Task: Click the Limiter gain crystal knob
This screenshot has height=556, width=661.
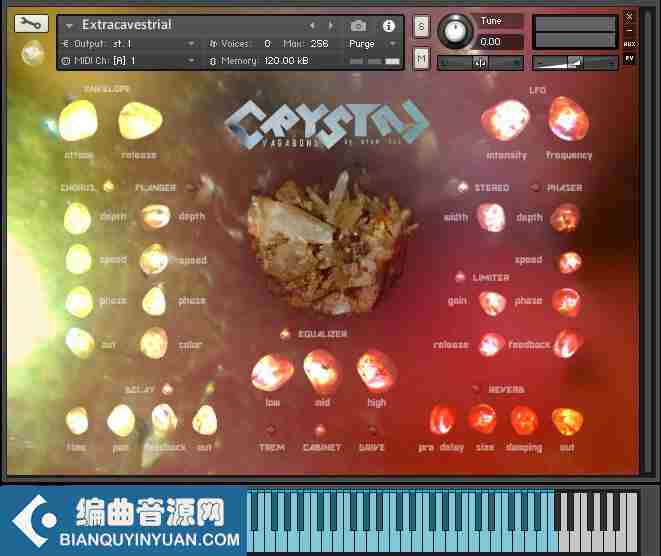Action: click(492, 302)
